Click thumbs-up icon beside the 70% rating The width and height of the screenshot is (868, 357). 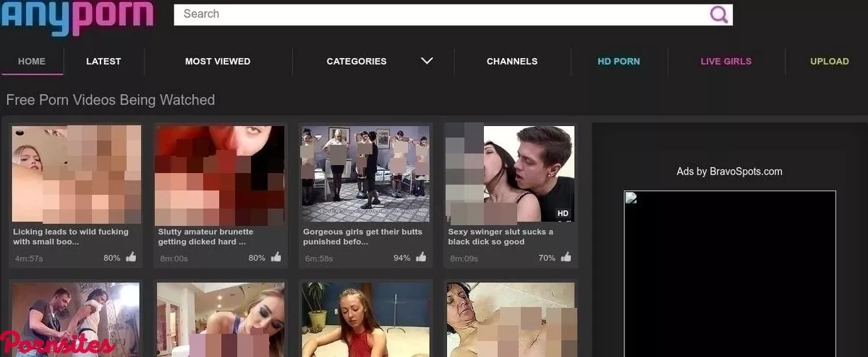[566, 257]
